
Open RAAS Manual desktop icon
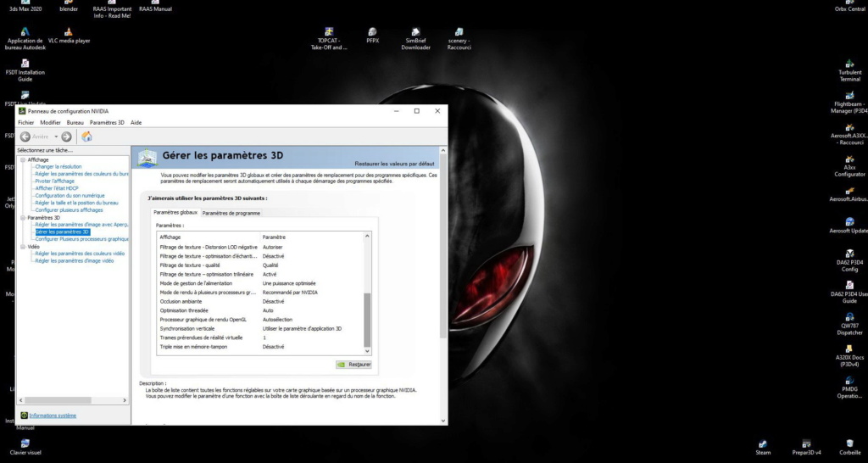click(156, 6)
